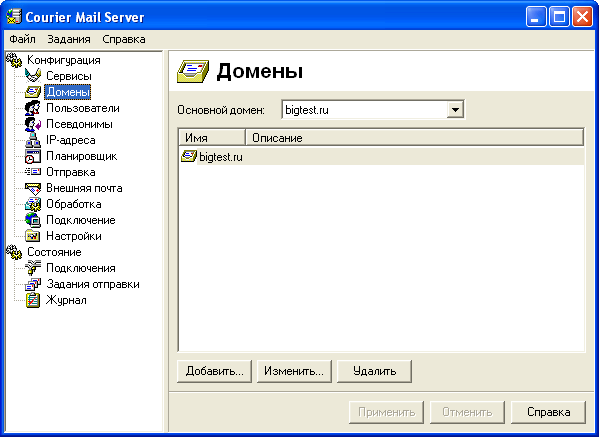This screenshot has width=599, height=437.
Task: Click the greyed-out Применить button
Action: [386, 412]
